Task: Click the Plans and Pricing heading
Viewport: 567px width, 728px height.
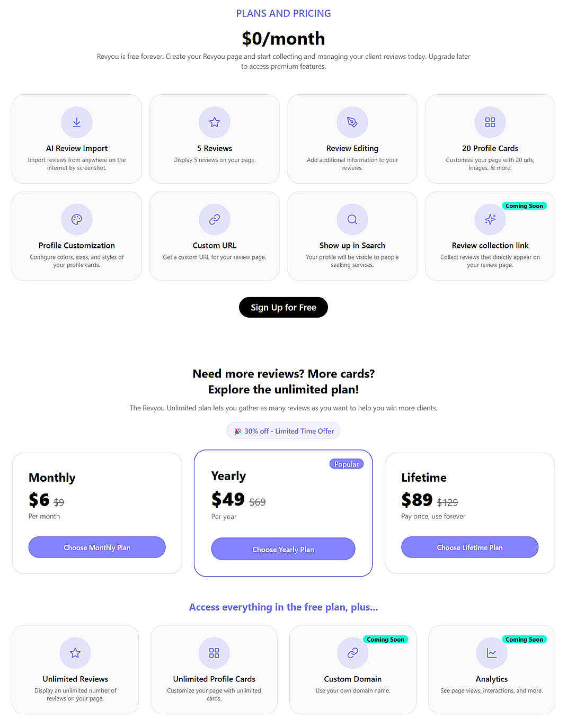Action: [x=283, y=13]
